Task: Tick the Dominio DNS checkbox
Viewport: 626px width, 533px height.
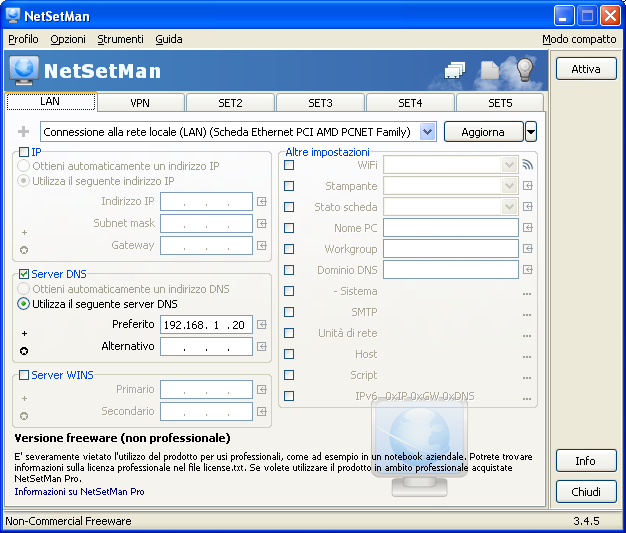Action: click(x=289, y=270)
